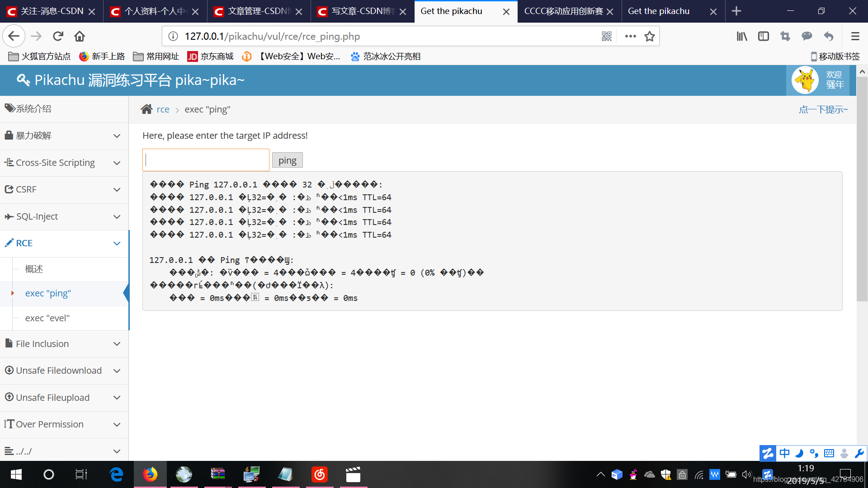Click the QR code icon in address bar

point(607,36)
